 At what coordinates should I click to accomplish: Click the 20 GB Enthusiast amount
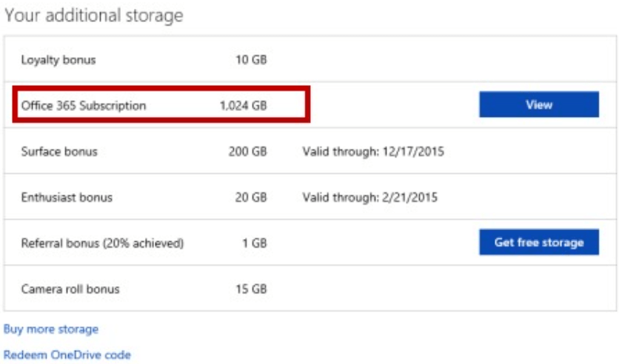(251, 198)
